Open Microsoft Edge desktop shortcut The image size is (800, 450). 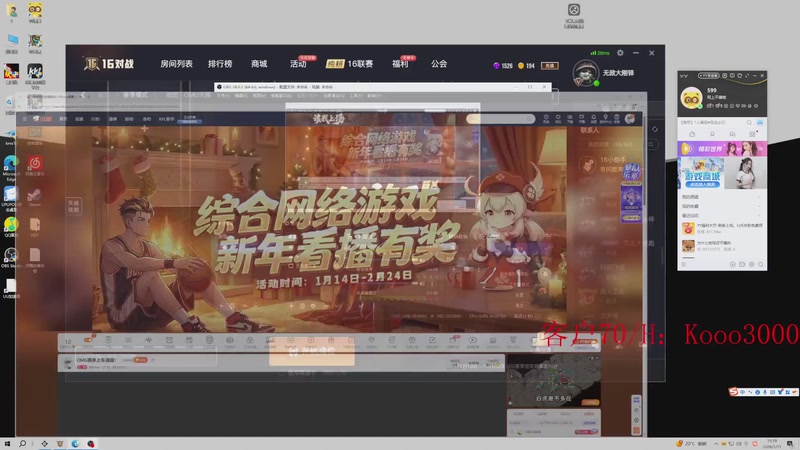tap(11, 168)
